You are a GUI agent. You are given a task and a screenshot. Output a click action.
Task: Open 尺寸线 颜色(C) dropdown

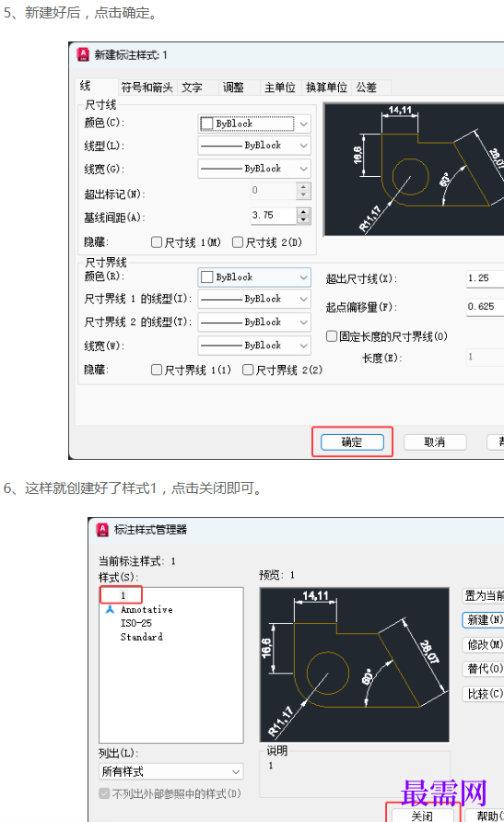click(254, 123)
